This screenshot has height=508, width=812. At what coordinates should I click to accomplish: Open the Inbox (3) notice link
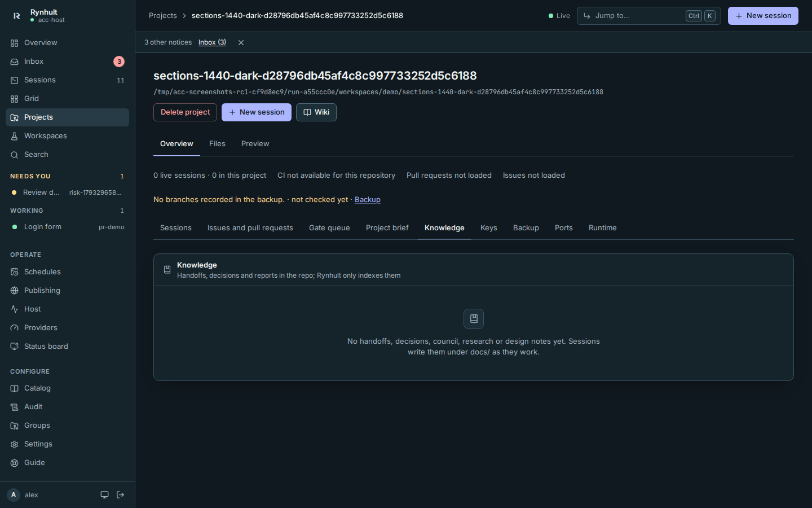pos(212,42)
